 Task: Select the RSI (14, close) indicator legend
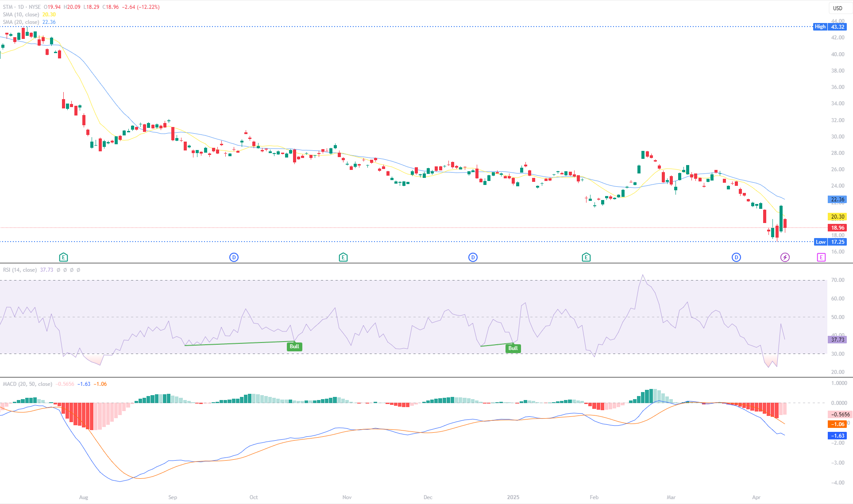20,270
